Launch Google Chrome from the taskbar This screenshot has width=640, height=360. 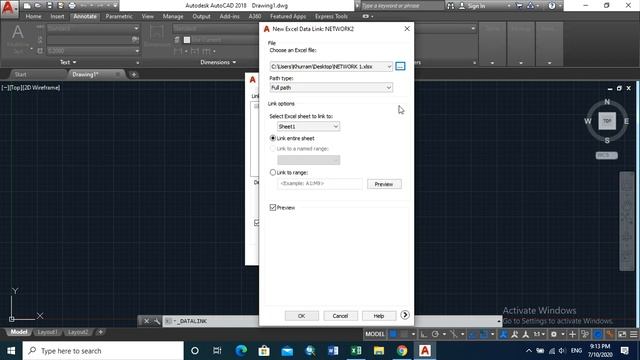click(402, 351)
